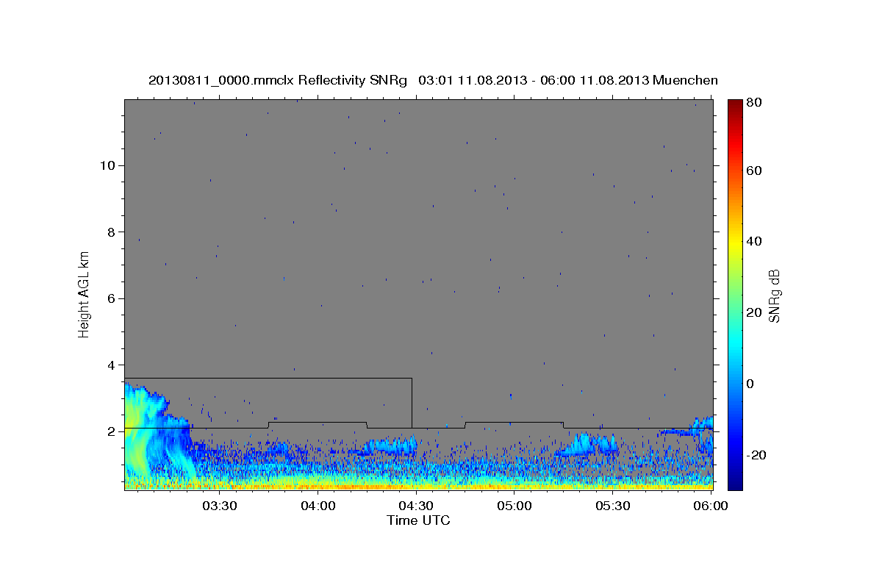Click the 06:00 time tick label

click(x=710, y=506)
